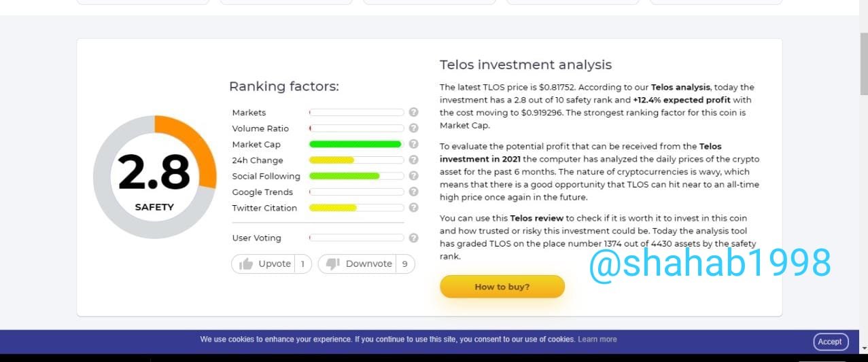
Task: Click 24h Change info question icon
Action: click(x=413, y=160)
